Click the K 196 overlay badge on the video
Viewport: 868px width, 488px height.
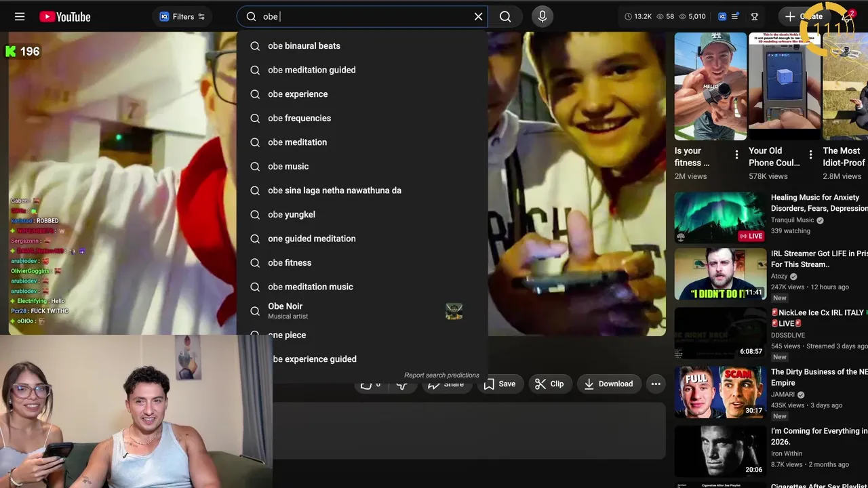(23, 52)
